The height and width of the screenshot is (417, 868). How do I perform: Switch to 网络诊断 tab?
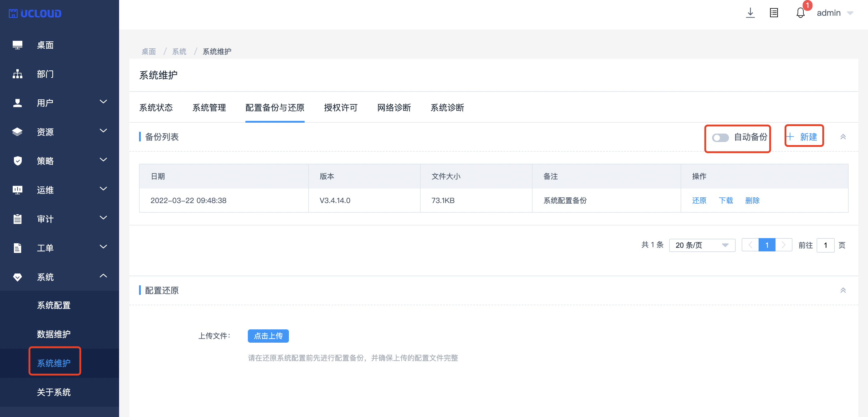[394, 108]
